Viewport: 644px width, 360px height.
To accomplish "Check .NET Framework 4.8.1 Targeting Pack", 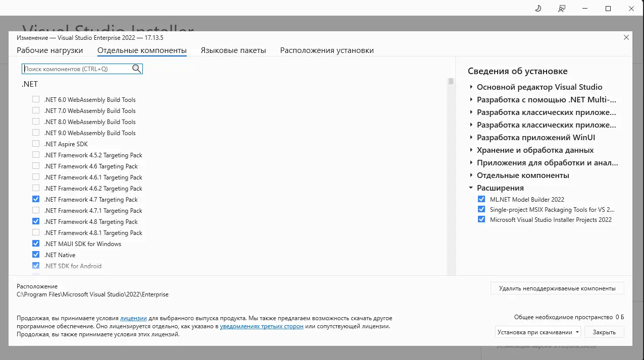I will pos(36,232).
